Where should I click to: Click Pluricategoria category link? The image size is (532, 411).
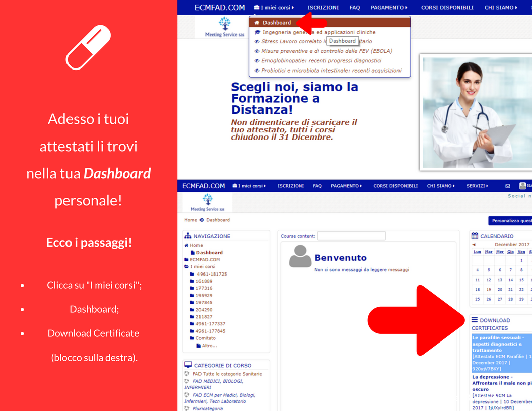208,408
